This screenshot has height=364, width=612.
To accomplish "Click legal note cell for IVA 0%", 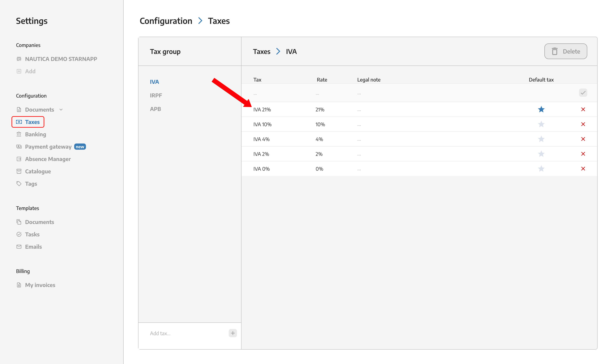I will point(359,169).
